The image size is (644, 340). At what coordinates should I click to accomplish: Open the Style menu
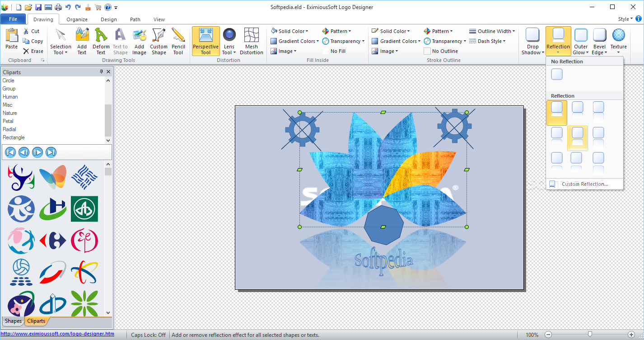[x=625, y=19]
